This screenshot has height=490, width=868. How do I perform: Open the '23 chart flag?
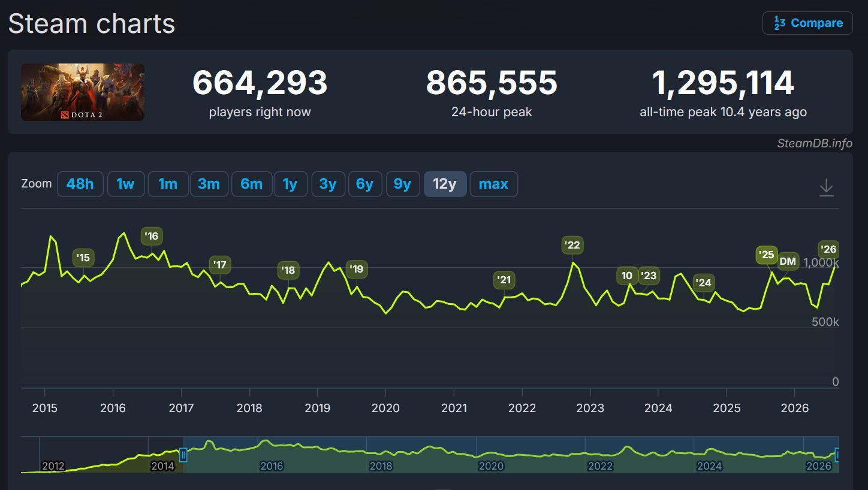coord(649,276)
